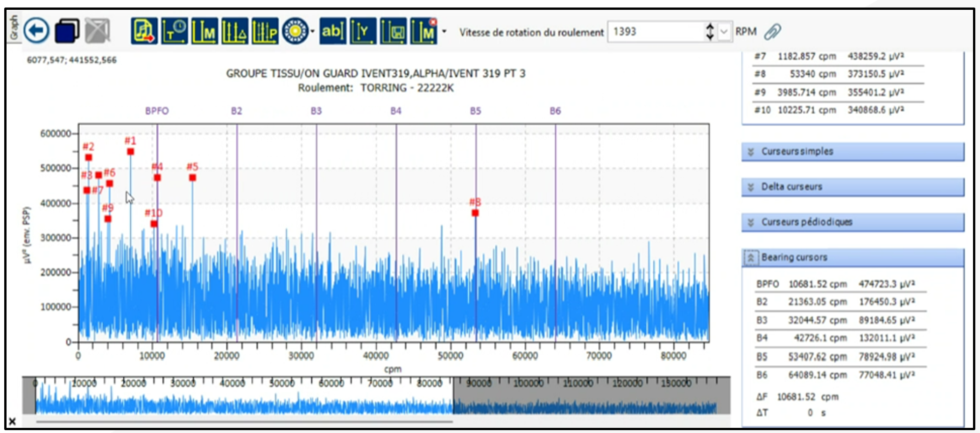Click the bearing rotation speed field
The height and width of the screenshot is (433, 980).
(656, 32)
